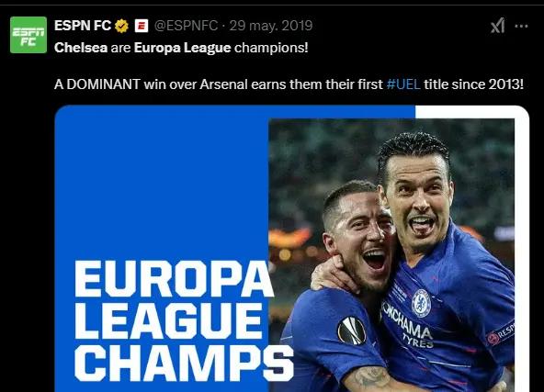544x392 pixels.
Task: Click the white strip beside the photo
Action: click(522, 250)
